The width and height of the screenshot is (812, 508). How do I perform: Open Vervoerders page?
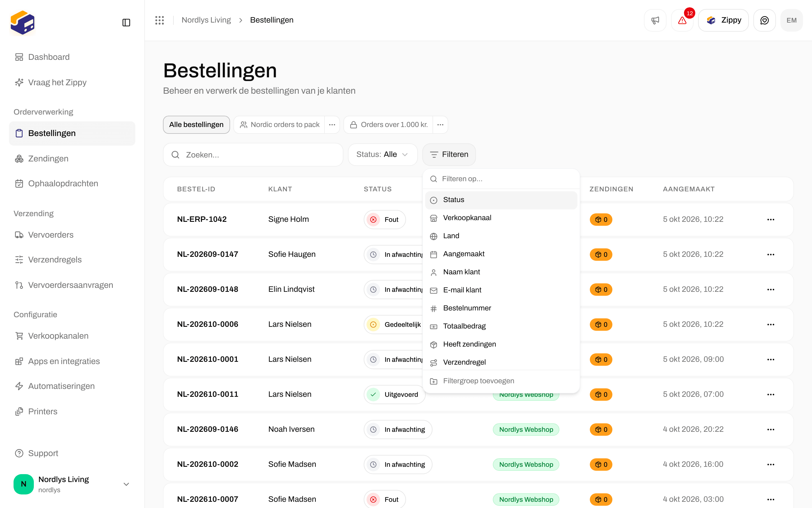(72, 235)
